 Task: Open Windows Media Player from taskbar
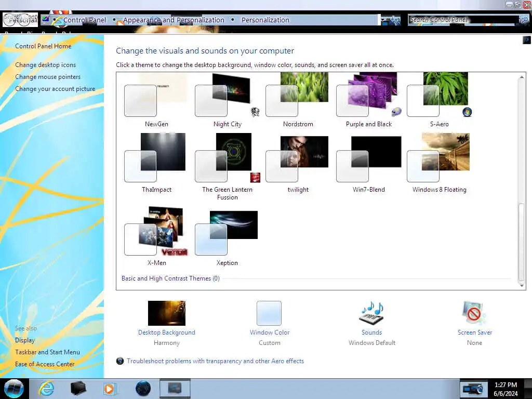pos(110,389)
